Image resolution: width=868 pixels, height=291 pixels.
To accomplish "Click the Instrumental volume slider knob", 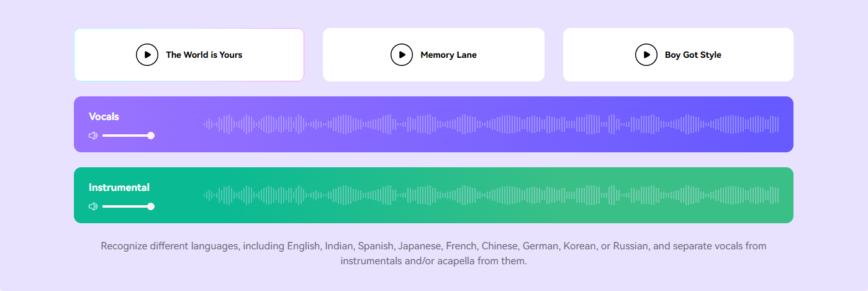I will pos(151,206).
